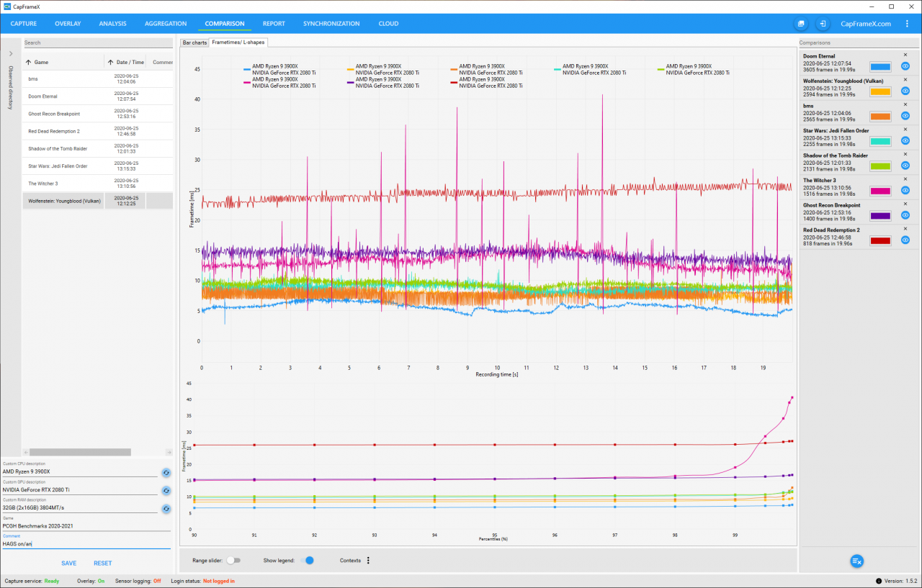The height and width of the screenshot is (588, 922).
Task: Remove Doom Eternal from comparisons
Action: [905, 55]
